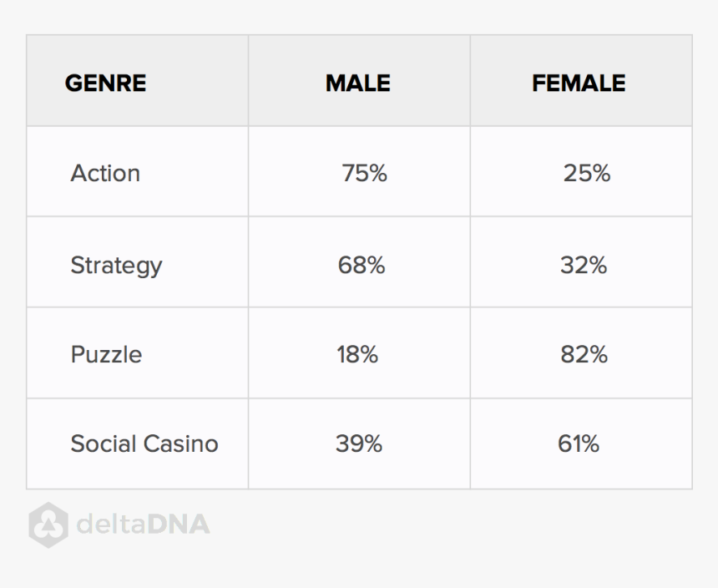Click the Puzzle genre row label
This screenshot has width=718, height=588.
106,354
